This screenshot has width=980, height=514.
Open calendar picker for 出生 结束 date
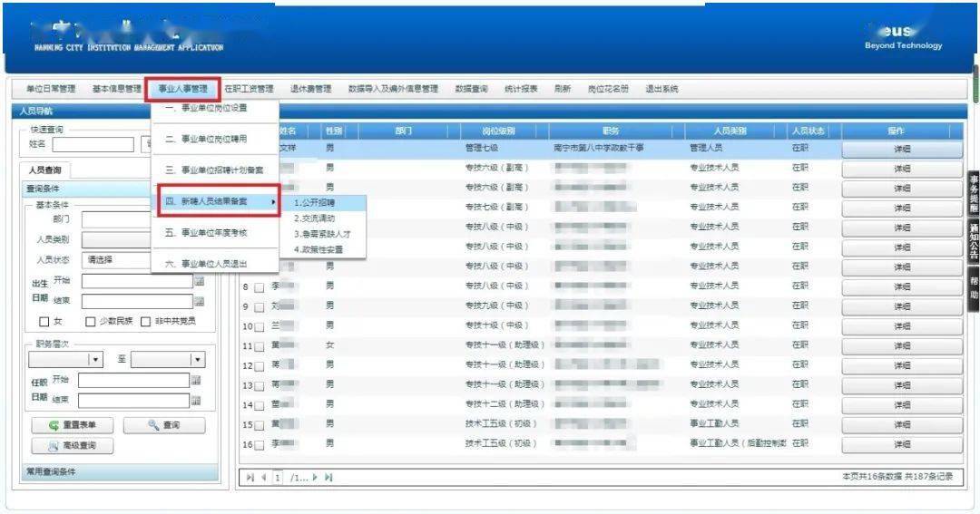199,301
